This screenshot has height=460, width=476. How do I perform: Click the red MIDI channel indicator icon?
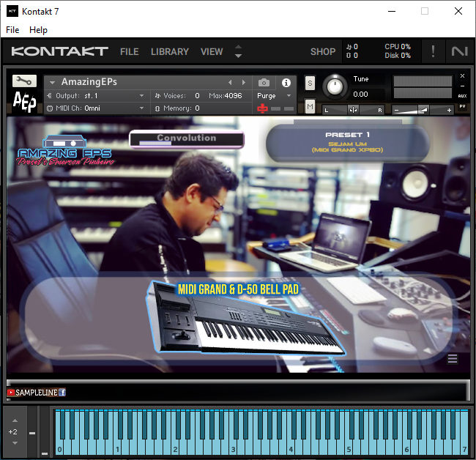[262, 108]
